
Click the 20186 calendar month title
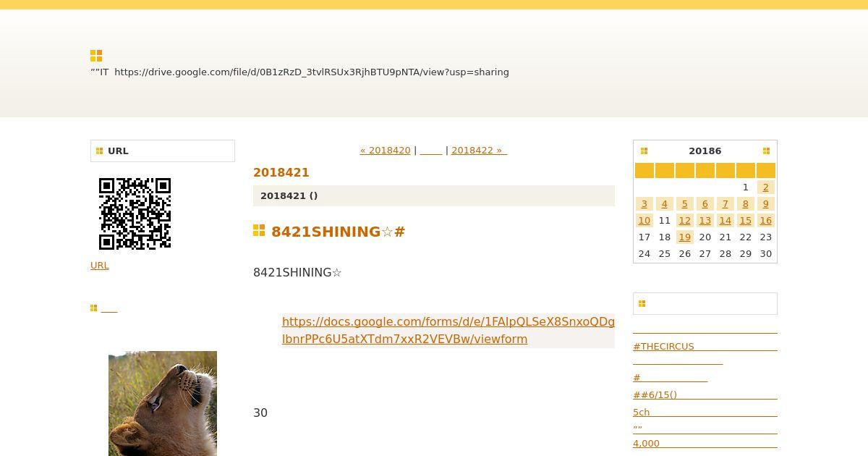705,151
